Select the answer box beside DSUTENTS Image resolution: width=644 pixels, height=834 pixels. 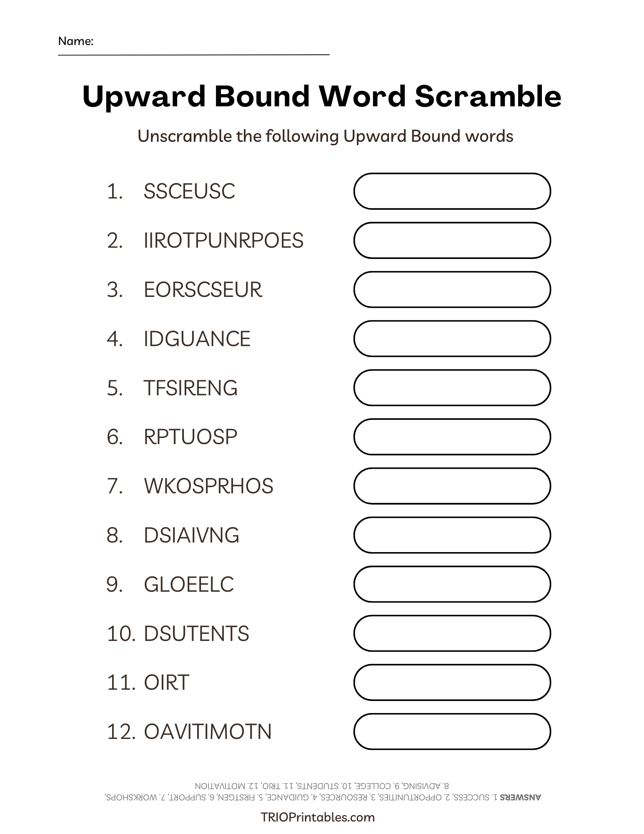pyautogui.click(x=452, y=633)
